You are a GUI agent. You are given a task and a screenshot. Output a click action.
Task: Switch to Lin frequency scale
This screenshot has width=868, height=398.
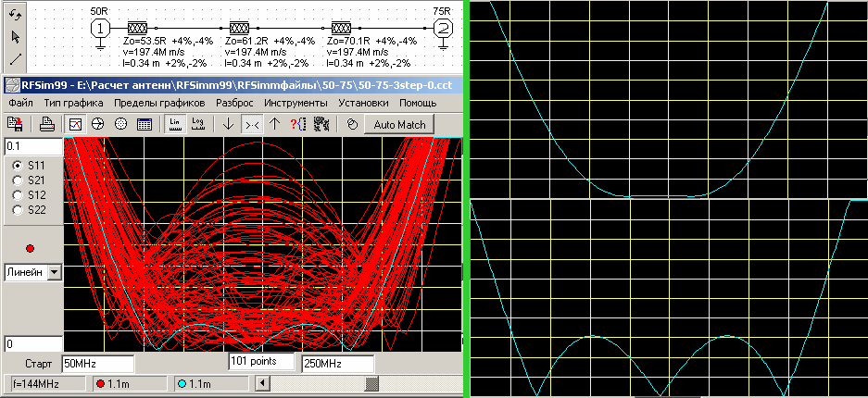click(175, 124)
